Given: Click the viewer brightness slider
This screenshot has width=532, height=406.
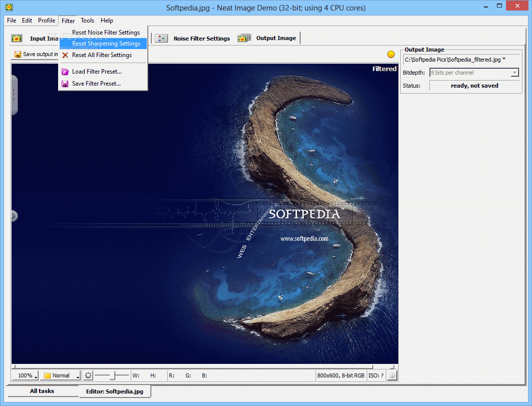Looking at the screenshot, I should click(112, 375).
